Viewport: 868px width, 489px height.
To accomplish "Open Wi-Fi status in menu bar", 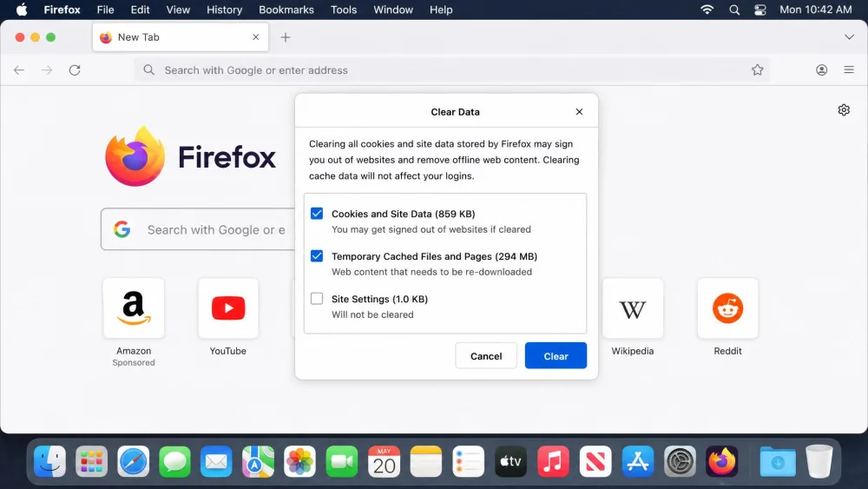I will (x=707, y=10).
